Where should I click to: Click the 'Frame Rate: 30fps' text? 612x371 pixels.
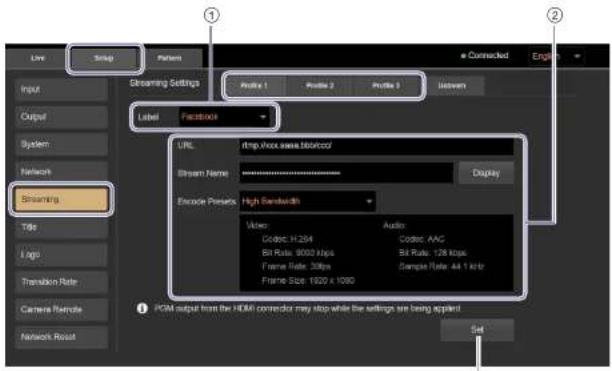[x=296, y=267]
